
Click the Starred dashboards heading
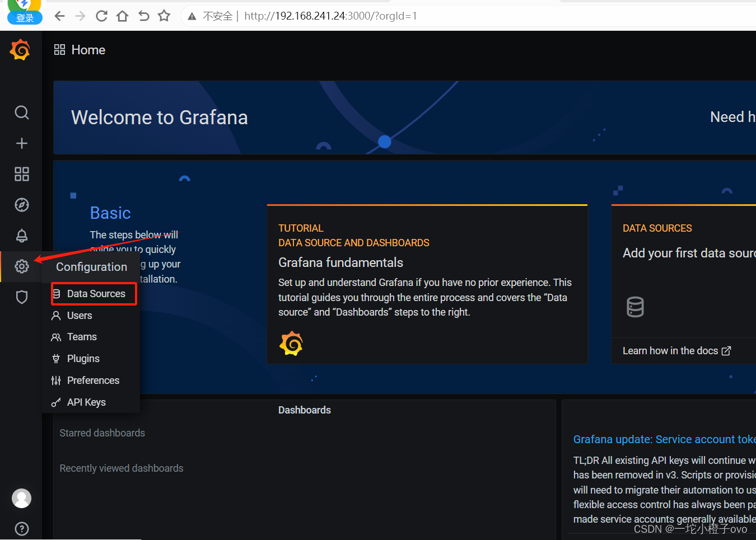pos(102,433)
